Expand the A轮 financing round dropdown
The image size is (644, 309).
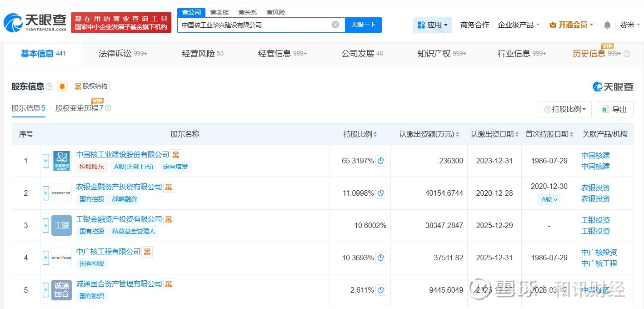[549, 199]
